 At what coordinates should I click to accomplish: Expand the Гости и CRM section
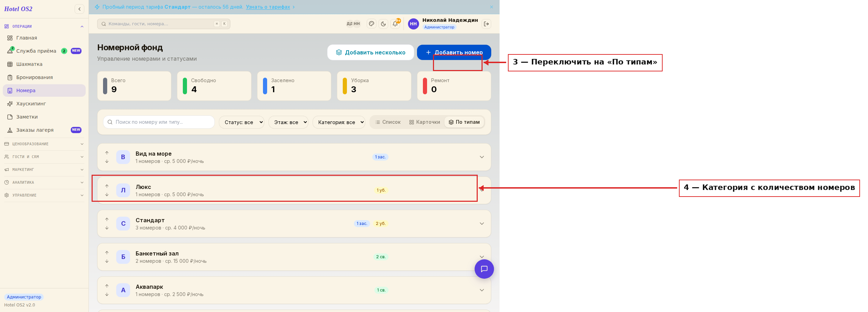[x=44, y=157]
